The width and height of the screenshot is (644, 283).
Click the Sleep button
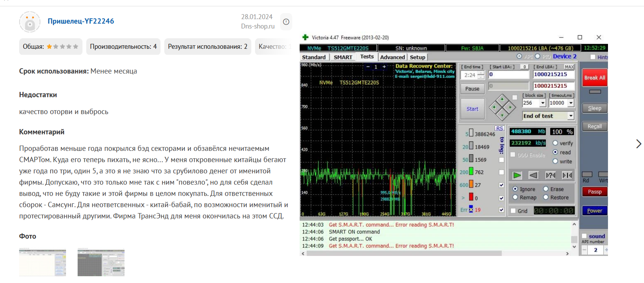(594, 108)
